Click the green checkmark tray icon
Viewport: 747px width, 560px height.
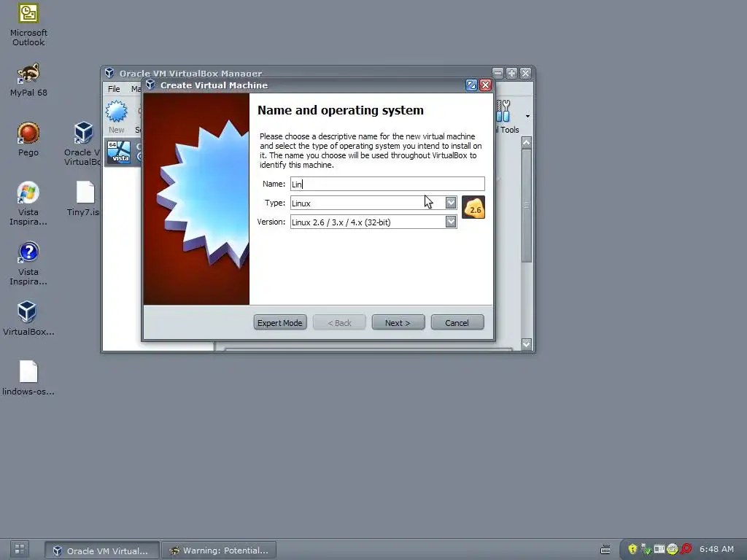click(x=646, y=549)
